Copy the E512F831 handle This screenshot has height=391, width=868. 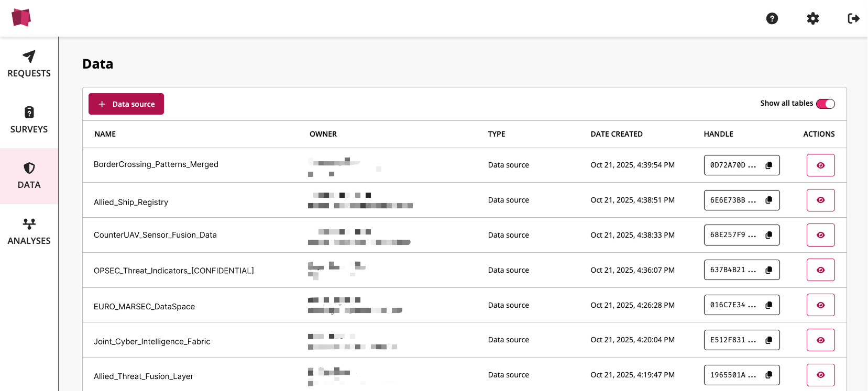(x=768, y=340)
